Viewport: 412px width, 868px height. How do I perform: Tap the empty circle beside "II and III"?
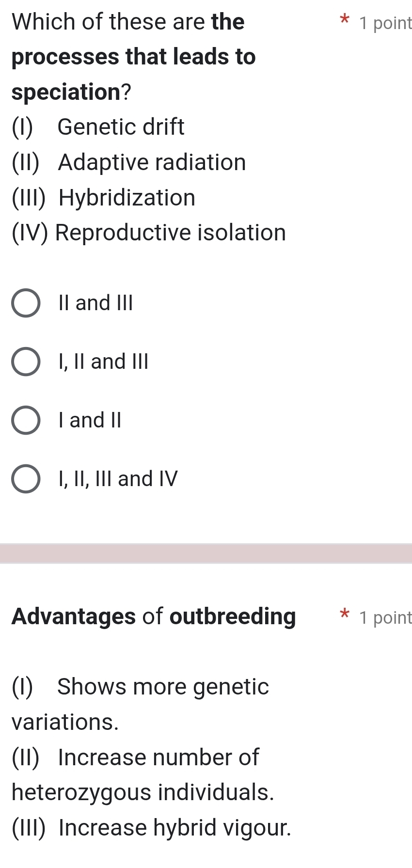pyautogui.click(x=26, y=303)
